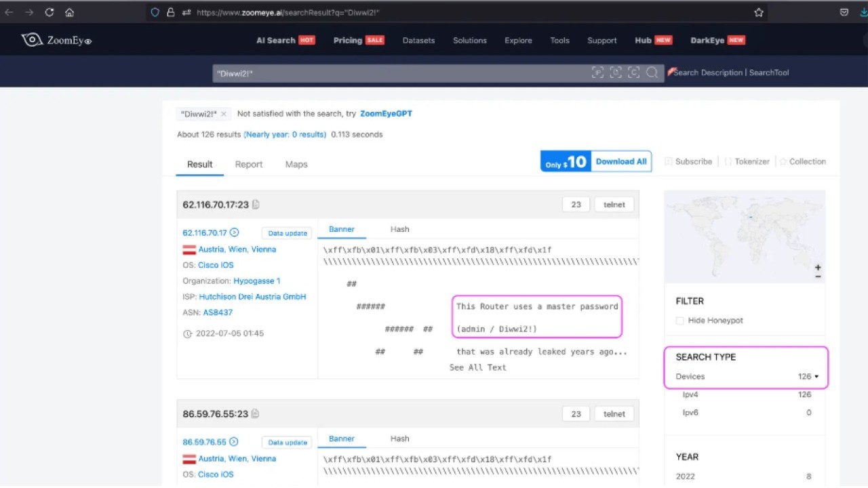Open Hash tab for 86.59.76.55 result
This screenshot has height=488, width=868.
pyautogui.click(x=399, y=439)
